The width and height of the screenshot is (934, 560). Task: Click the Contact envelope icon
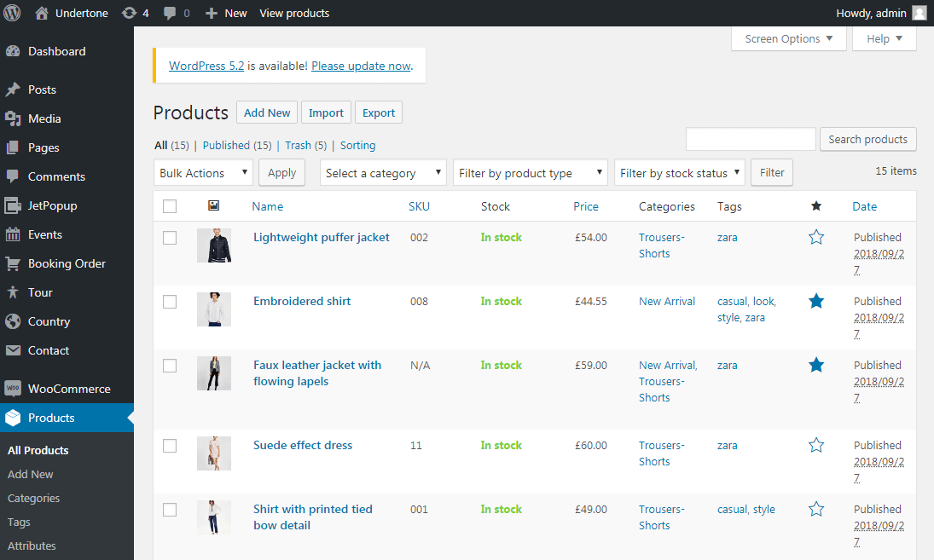[13, 350]
